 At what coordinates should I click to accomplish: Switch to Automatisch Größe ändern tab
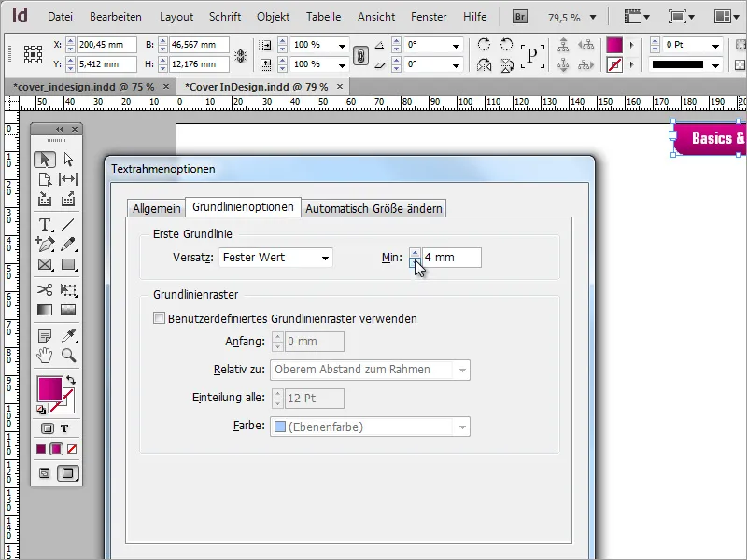[x=373, y=208]
